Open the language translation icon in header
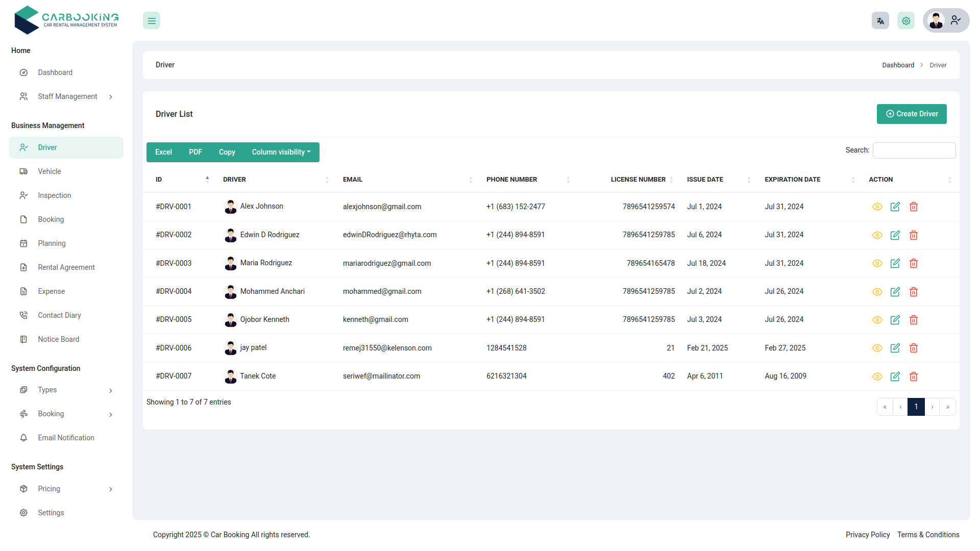 pos(880,20)
